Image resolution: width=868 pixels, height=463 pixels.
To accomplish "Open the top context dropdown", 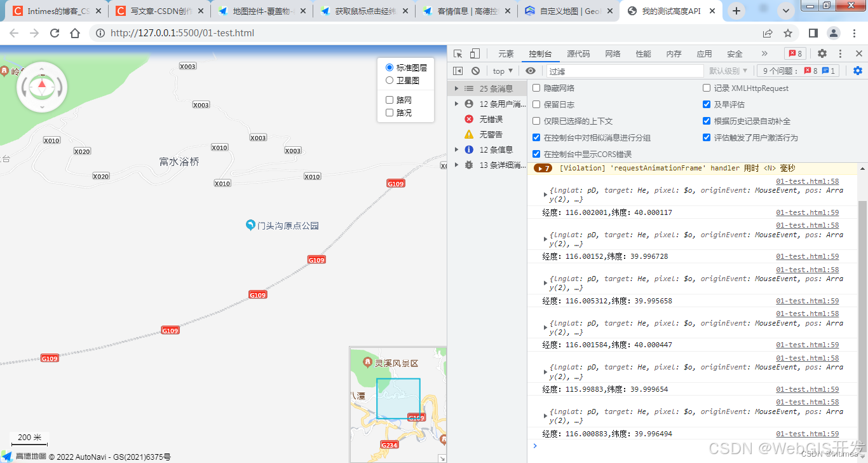I will point(503,71).
